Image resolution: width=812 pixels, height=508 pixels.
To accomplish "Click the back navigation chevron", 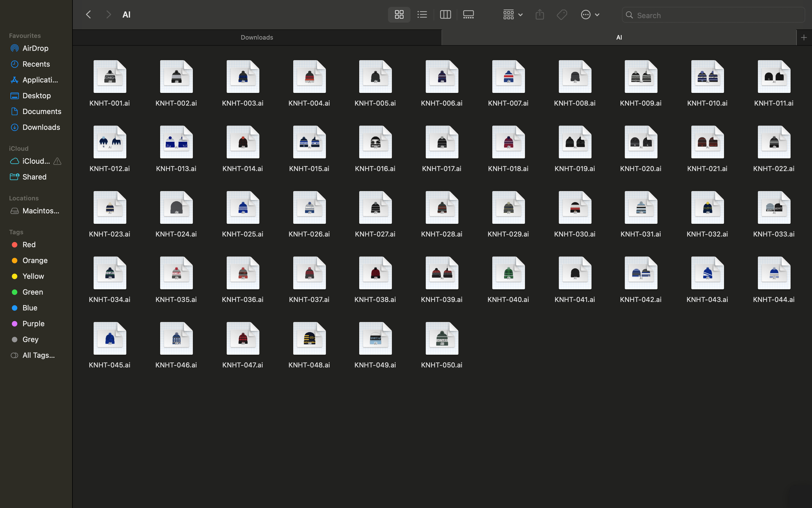I will 88,14.
